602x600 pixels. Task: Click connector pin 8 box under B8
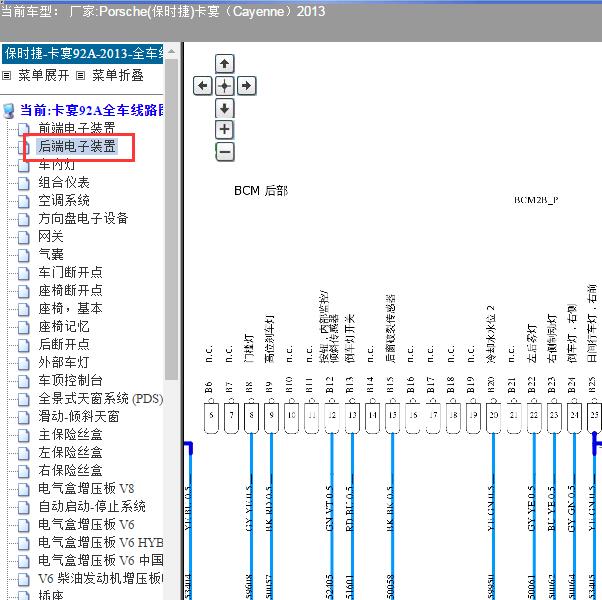[251, 418]
